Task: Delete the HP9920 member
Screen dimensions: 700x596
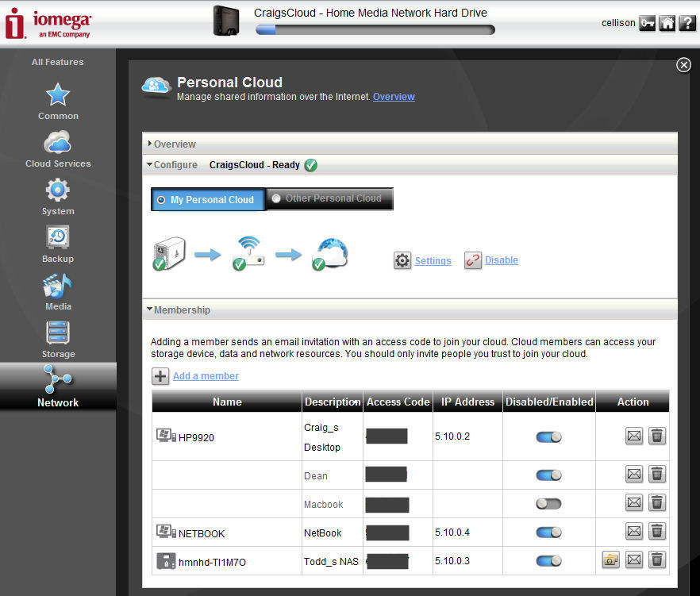Action: coord(657,436)
